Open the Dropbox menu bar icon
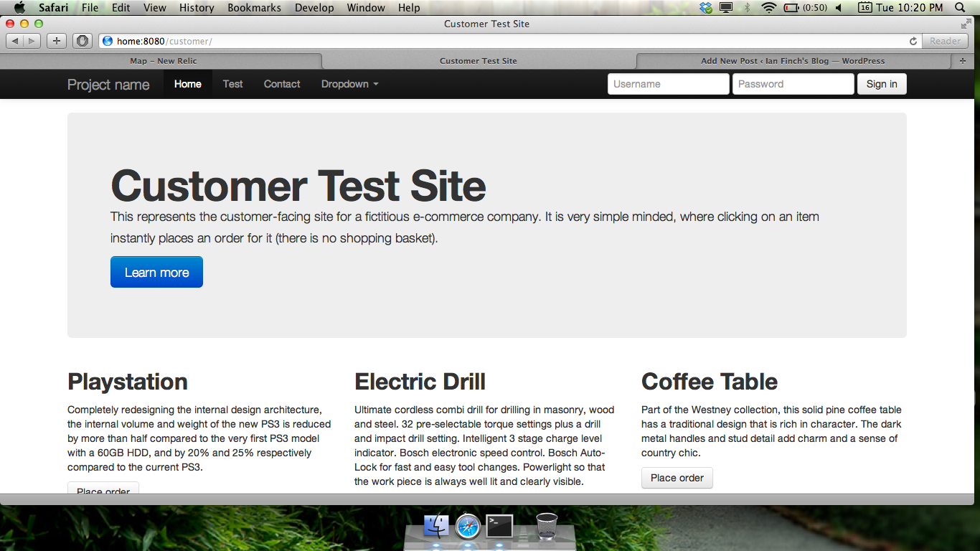The width and height of the screenshot is (980, 551). [707, 8]
